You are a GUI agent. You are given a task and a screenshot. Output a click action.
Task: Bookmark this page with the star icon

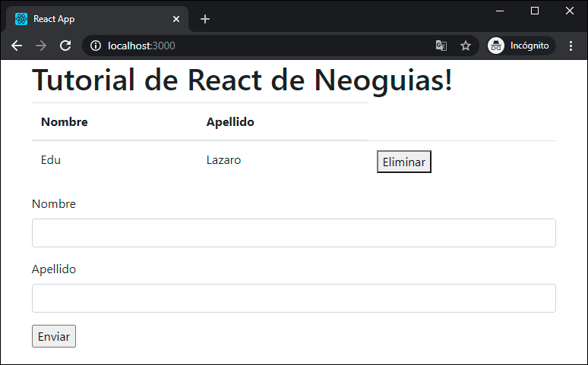pos(466,46)
